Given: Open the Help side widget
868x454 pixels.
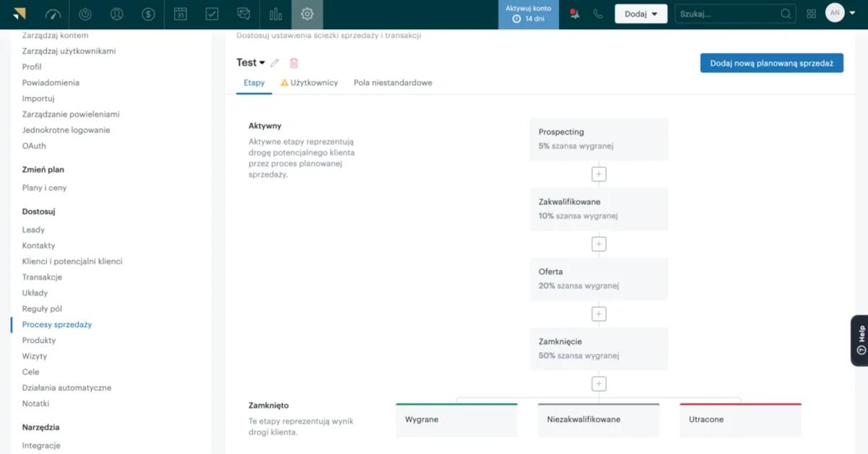Looking at the screenshot, I should 859,340.
